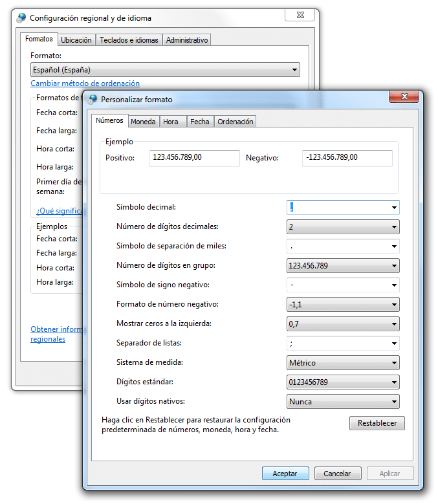438x504 pixels.
Task: Open the Administrativo tab
Action: click(187, 40)
